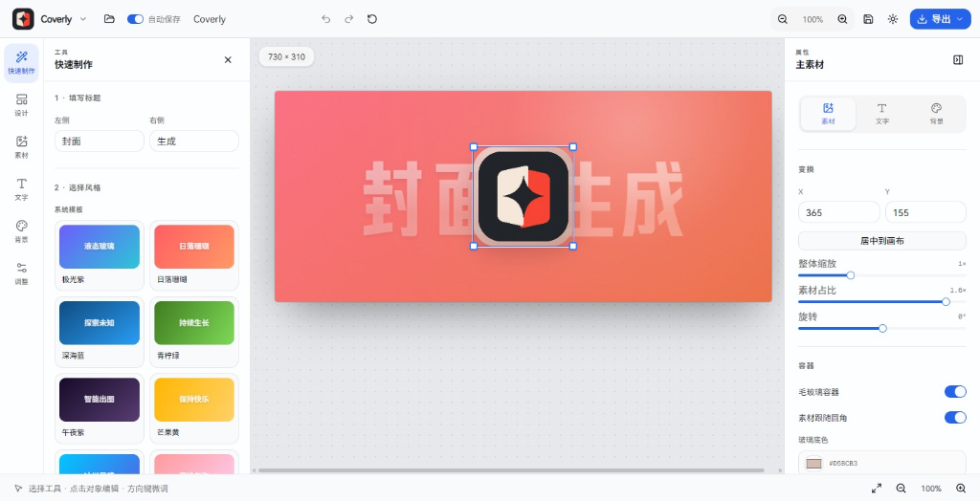Viewport: 980px width, 501px height.
Task: Open 文字 panel in left sidebar
Action: click(x=21, y=189)
